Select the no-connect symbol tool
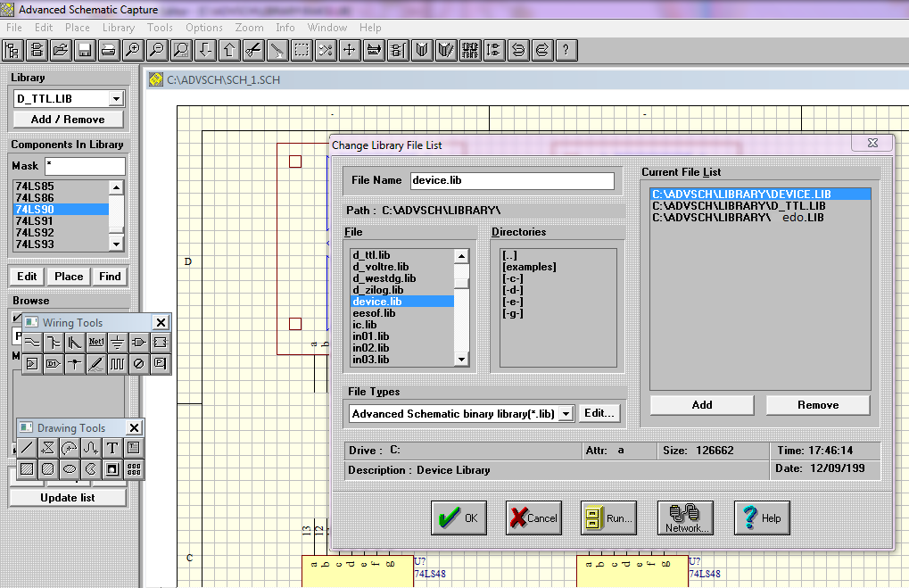Image resolution: width=909 pixels, height=588 pixels. [138, 363]
